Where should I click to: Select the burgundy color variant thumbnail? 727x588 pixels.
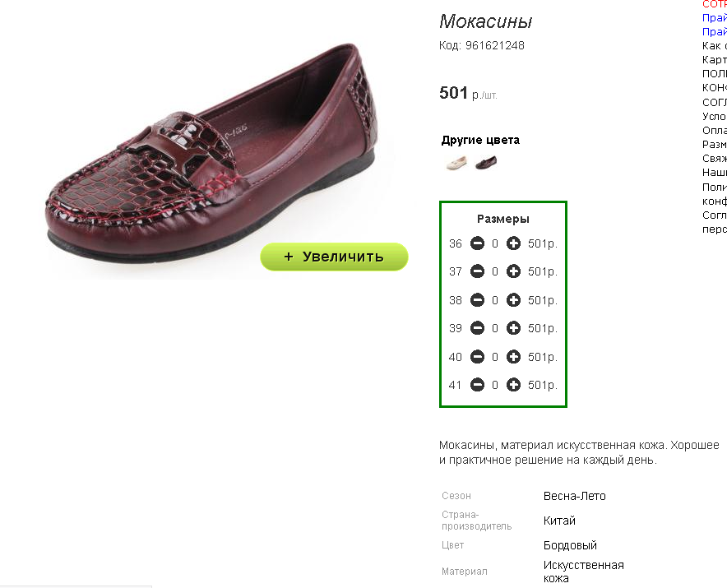[486, 163]
